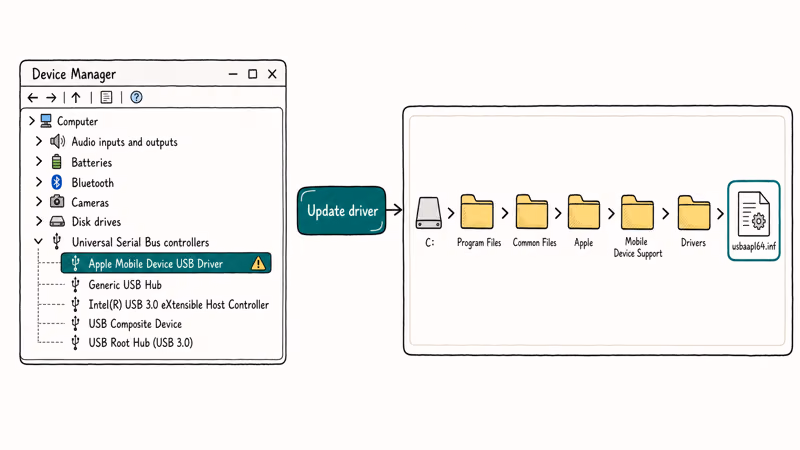Open the properties sheet toolbar icon
This screenshot has height=450, width=800.
click(106, 97)
